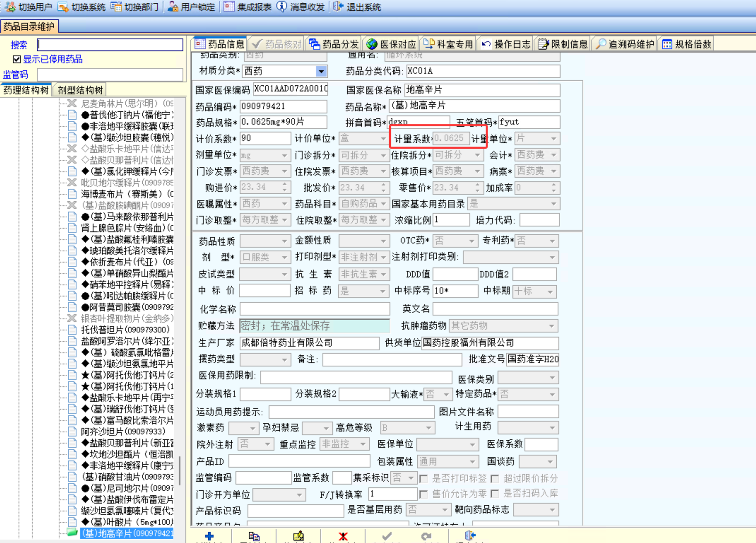Click the red X delete icon

coord(343,536)
